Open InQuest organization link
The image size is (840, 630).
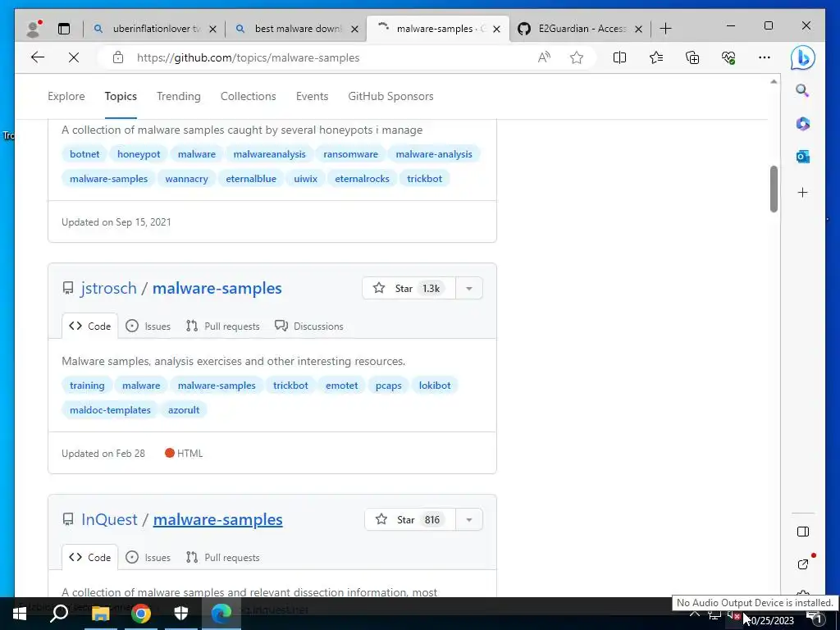109,519
